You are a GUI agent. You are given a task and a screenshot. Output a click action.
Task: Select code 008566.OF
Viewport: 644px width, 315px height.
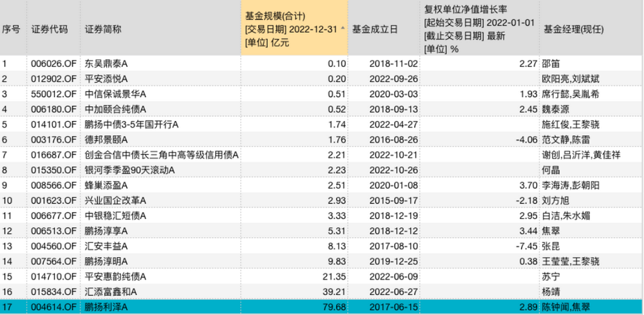[54, 186]
